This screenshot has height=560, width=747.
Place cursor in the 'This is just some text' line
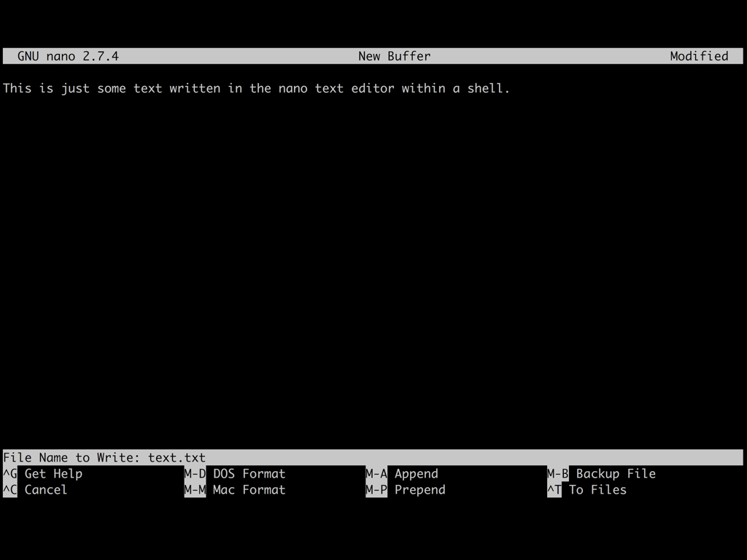[x=256, y=88]
